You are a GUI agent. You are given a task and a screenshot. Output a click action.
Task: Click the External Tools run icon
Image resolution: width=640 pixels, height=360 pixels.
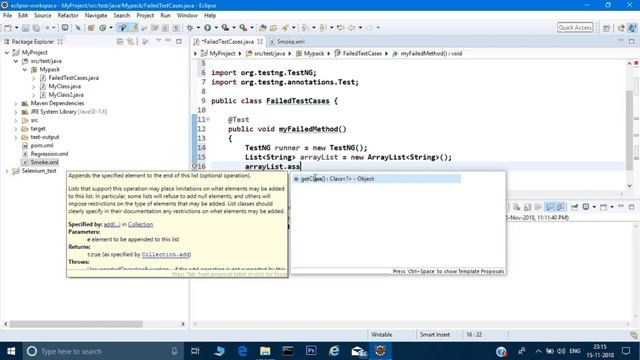tap(243, 28)
